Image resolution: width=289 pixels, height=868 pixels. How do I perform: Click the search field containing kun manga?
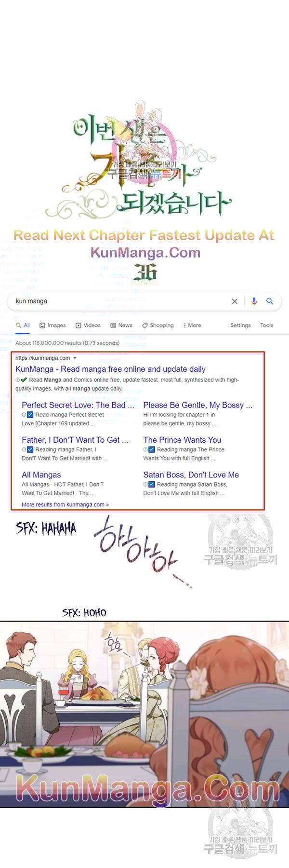click(x=121, y=301)
